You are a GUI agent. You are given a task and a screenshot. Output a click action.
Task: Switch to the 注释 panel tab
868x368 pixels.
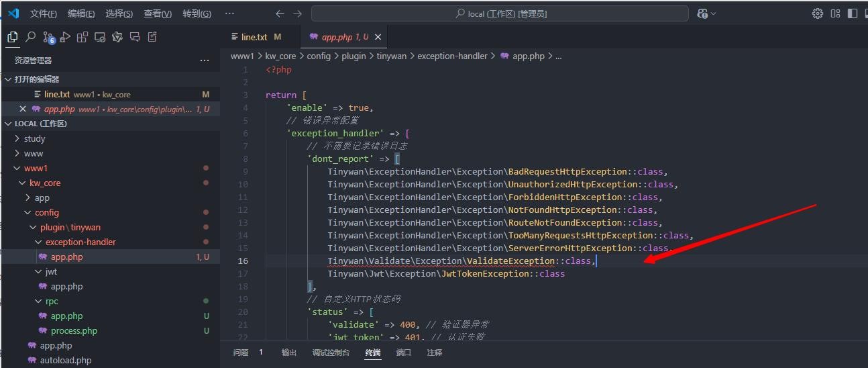coord(435,353)
